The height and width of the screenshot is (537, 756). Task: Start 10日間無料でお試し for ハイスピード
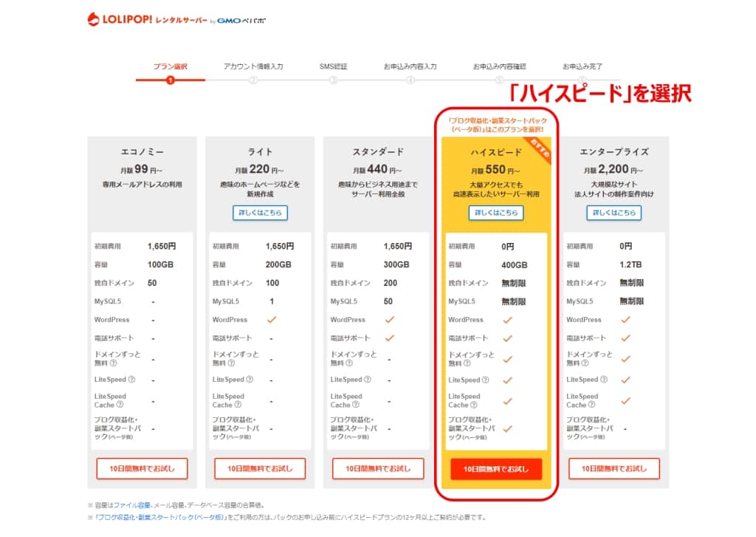[x=496, y=469]
